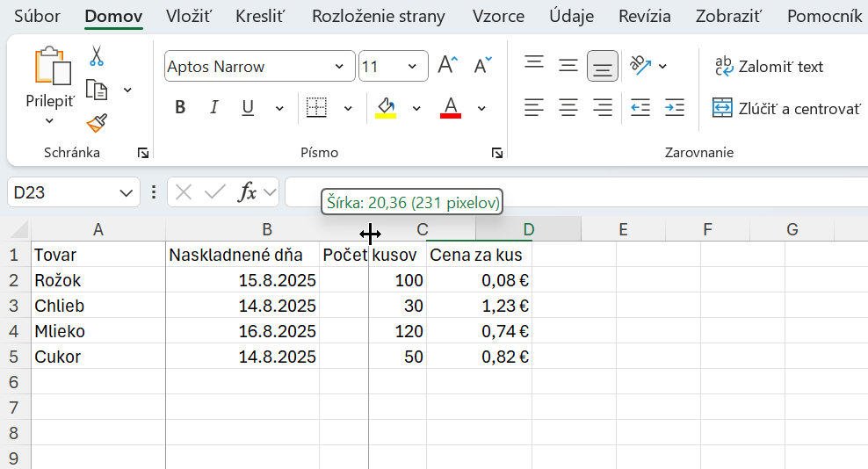Toggle bold formatting

(x=180, y=107)
